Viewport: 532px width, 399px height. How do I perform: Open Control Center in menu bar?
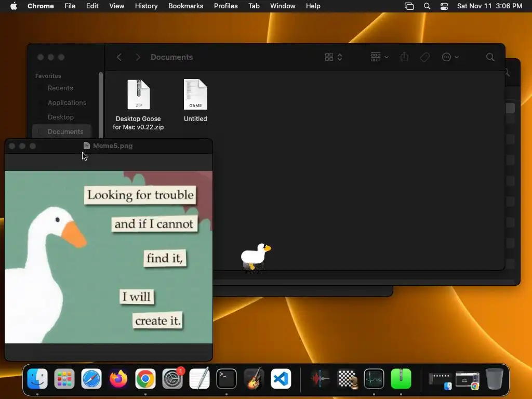point(444,6)
